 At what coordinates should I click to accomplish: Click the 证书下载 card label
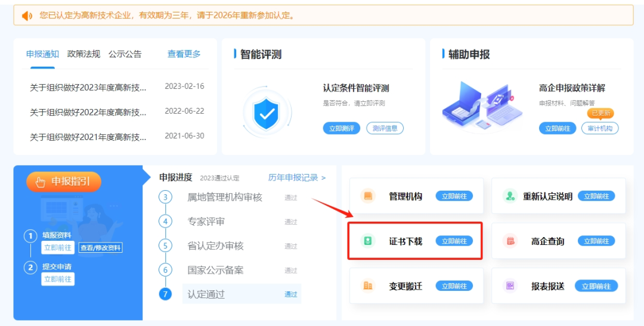click(406, 241)
